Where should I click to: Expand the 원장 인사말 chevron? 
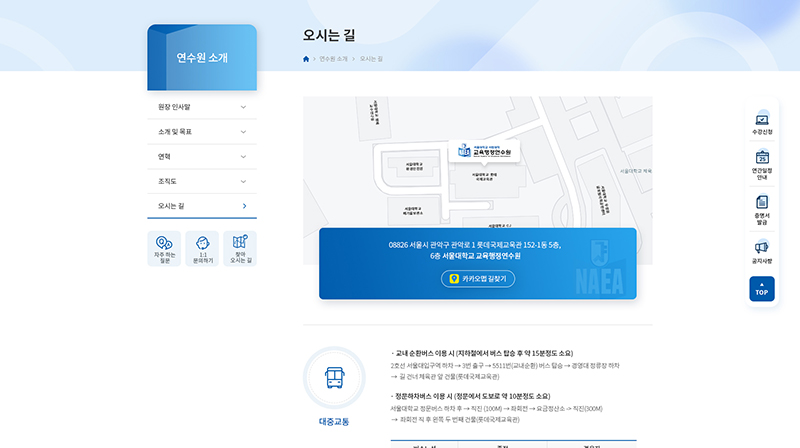243,107
